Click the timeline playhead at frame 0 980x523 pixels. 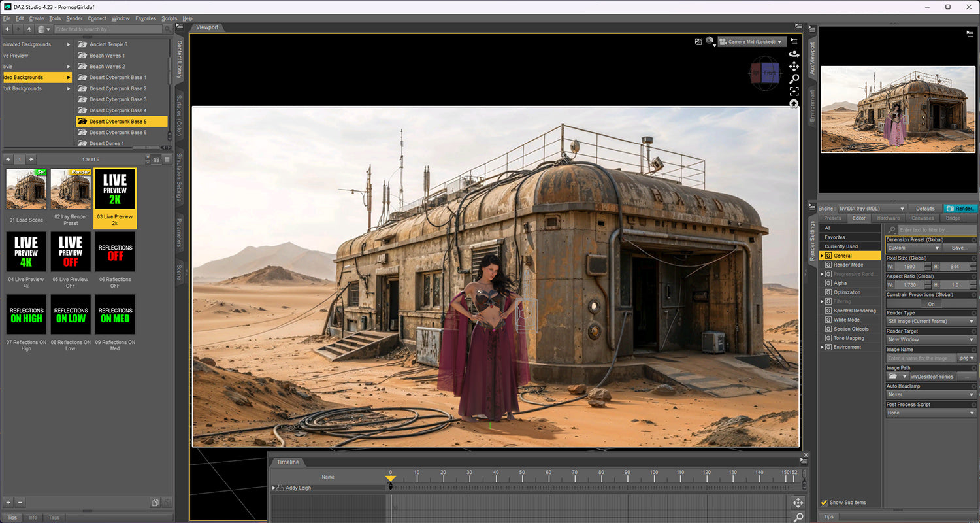click(391, 479)
